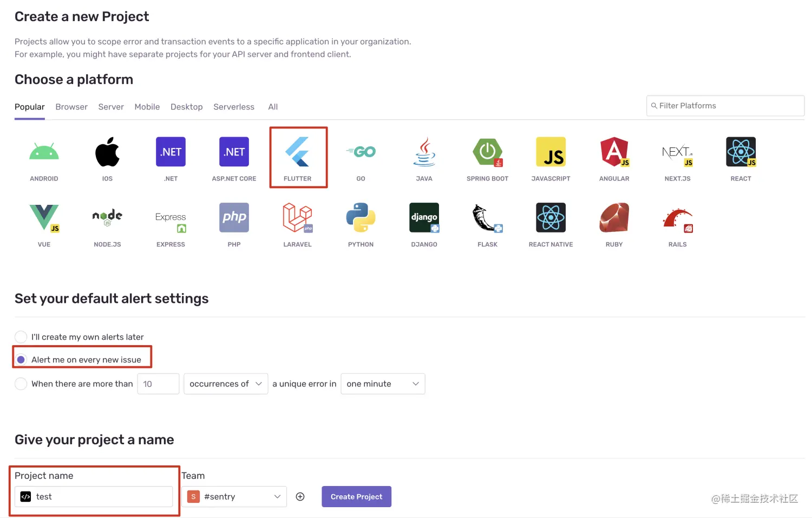This screenshot has height=518, width=812.
Task: Choose the iOS platform icon
Action: click(107, 152)
